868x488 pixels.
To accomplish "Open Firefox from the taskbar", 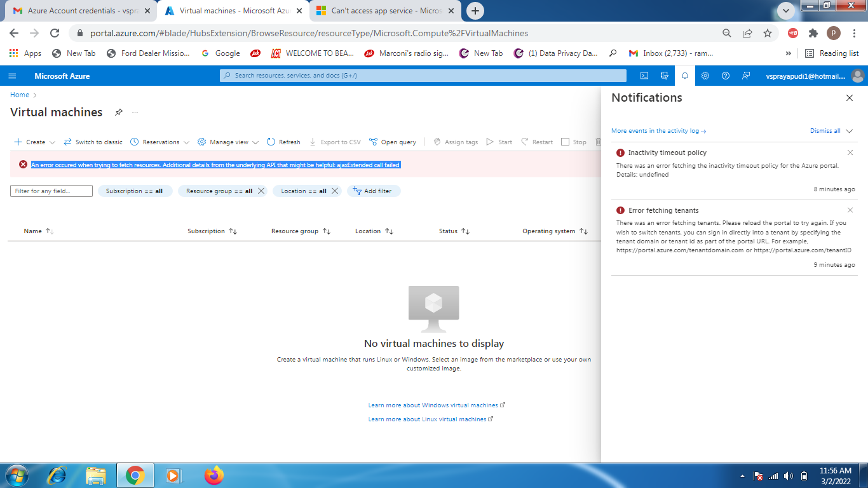I will pyautogui.click(x=214, y=475).
